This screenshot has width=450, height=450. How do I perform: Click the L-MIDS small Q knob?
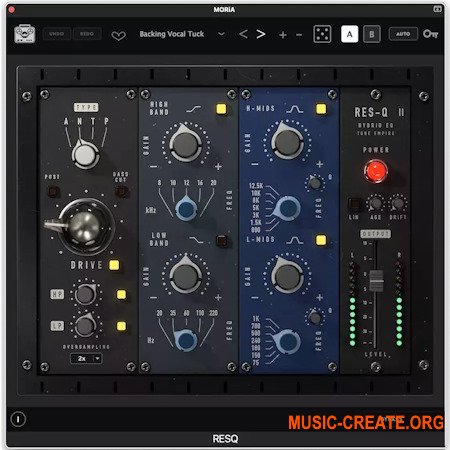click(315, 317)
